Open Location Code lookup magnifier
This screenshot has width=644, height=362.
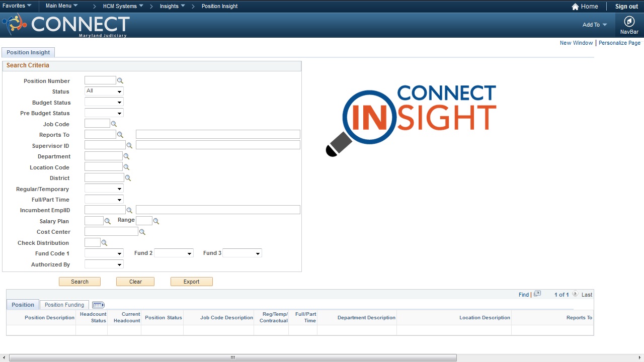(126, 167)
